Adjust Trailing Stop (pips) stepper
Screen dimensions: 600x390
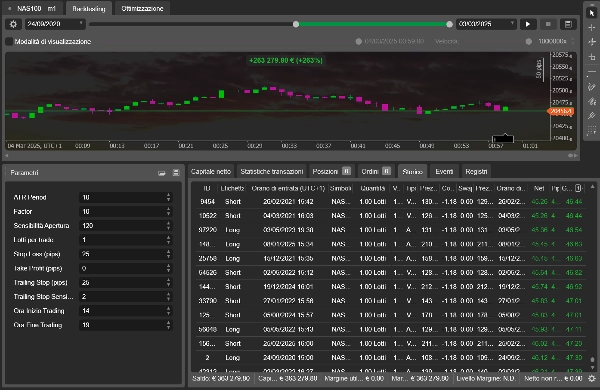[x=168, y=282]
